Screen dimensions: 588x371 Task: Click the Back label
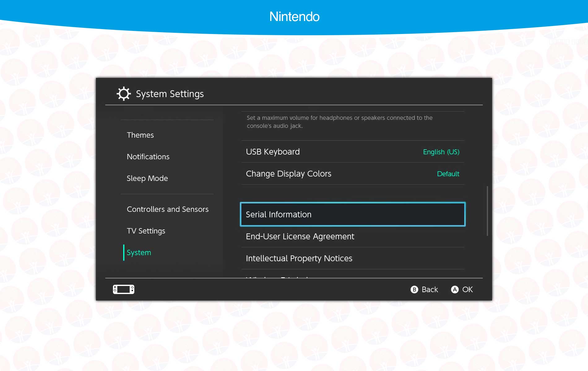[x=430, y=289]
